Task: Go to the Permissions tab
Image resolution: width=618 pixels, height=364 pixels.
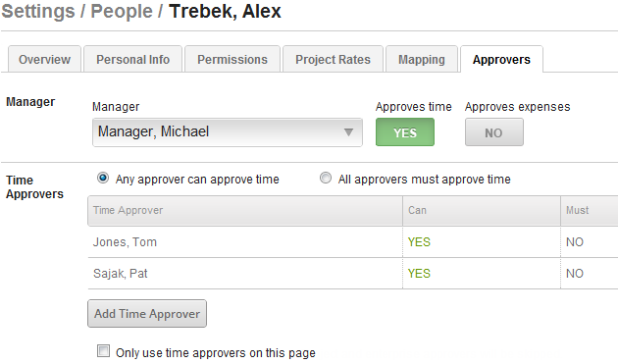Action: pyautogui.click(x=232, y=59)
